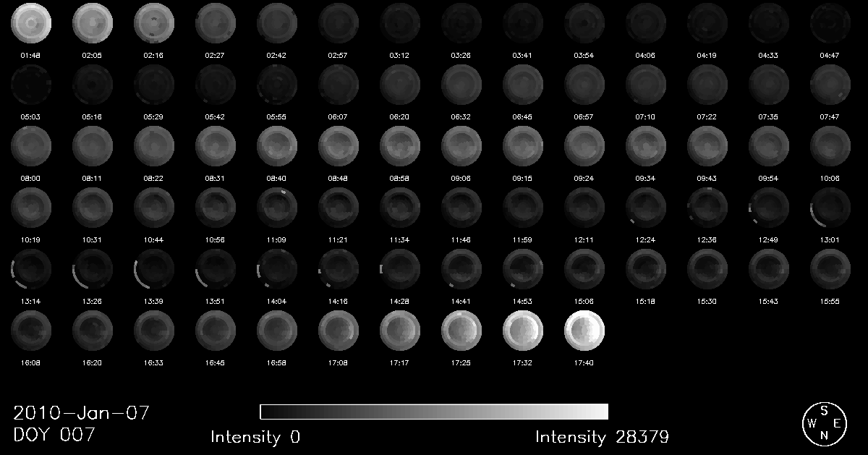Click the '08:22' timestamp label
This screenshot has height=455, width=868.
(x=153, y=178)
